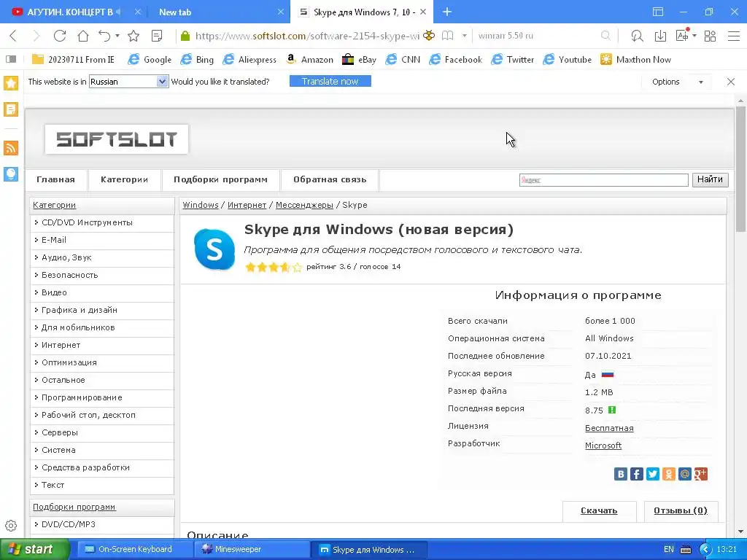
Task: Open RSS feed panel in left sidebar
Action: (x=11, y=148)
